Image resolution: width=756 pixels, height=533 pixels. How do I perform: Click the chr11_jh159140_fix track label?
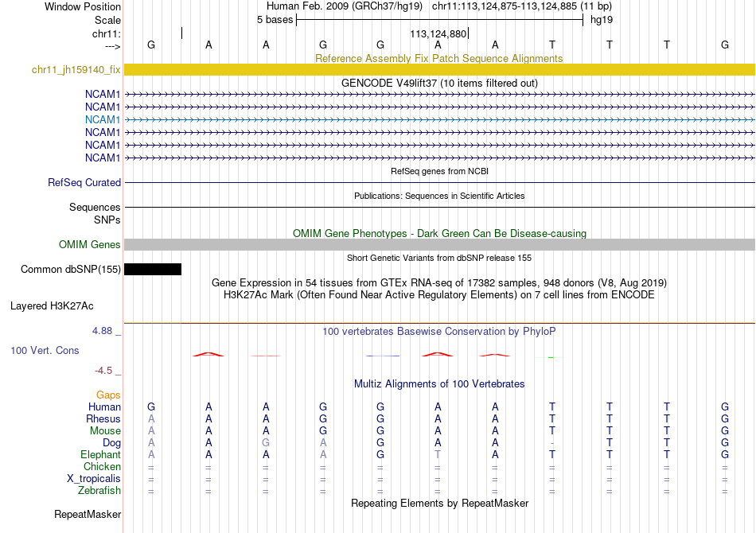(76, 69)
